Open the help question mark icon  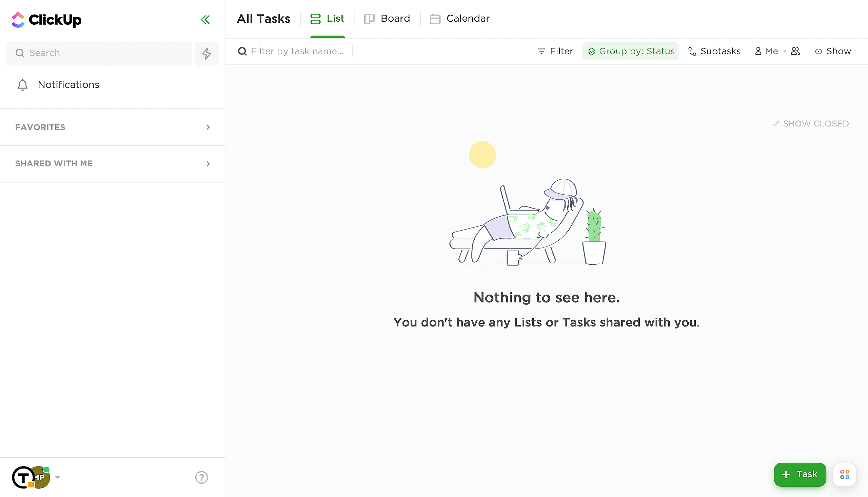201,477
